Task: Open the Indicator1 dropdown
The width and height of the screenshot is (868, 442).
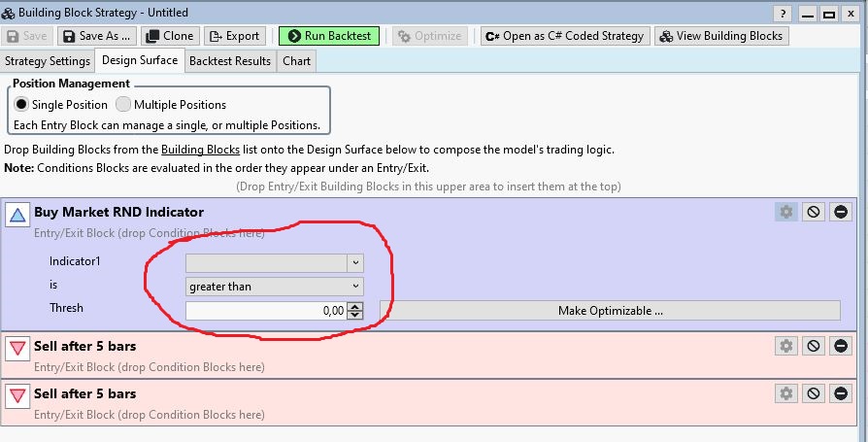Action: pos(355,262)
